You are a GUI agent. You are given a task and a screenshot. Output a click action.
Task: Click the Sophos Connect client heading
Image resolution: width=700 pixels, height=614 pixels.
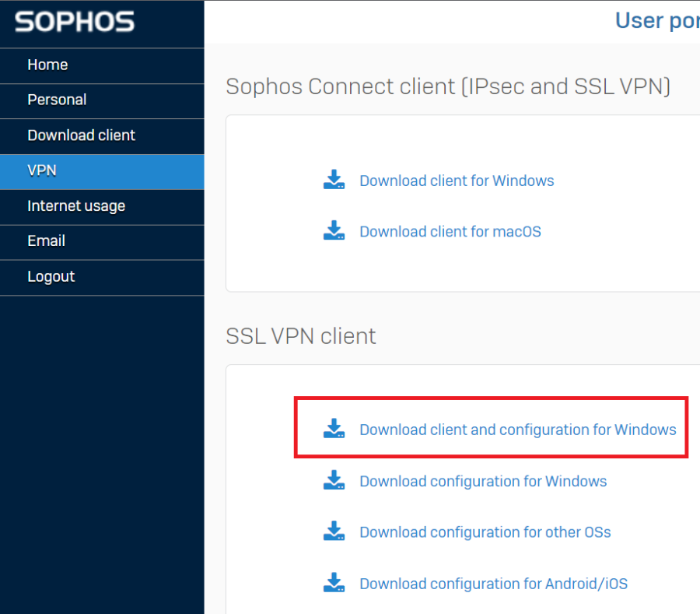(448, 86)
